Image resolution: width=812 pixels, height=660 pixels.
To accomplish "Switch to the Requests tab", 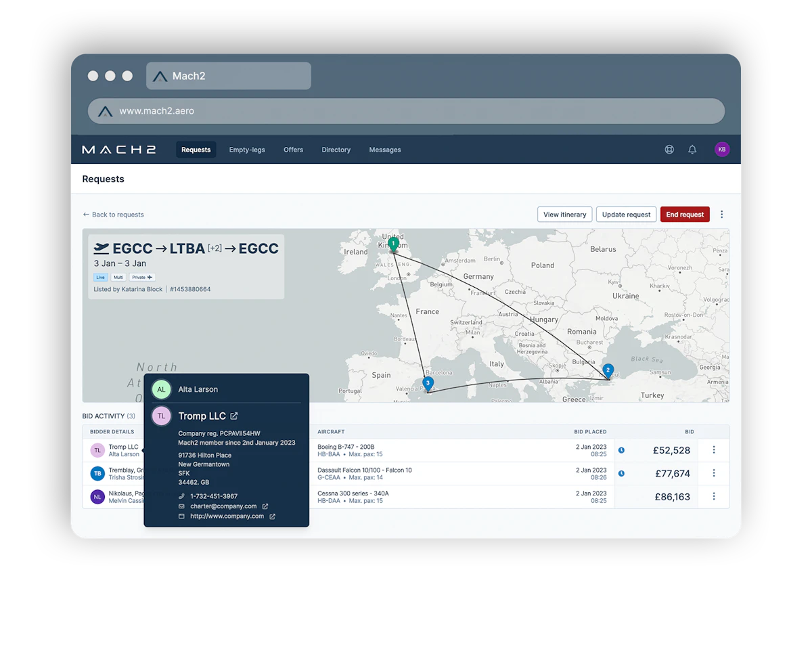I will [x=196, y=150].
